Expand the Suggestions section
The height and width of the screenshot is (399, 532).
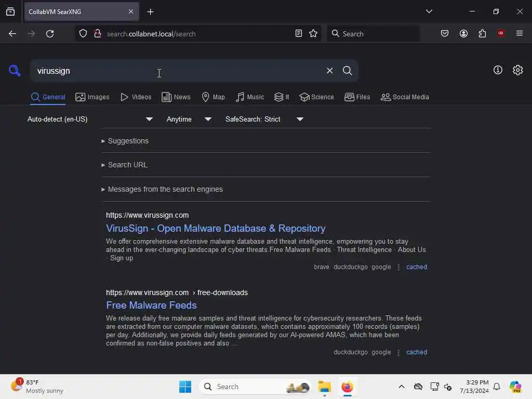[x=125, y=141]
